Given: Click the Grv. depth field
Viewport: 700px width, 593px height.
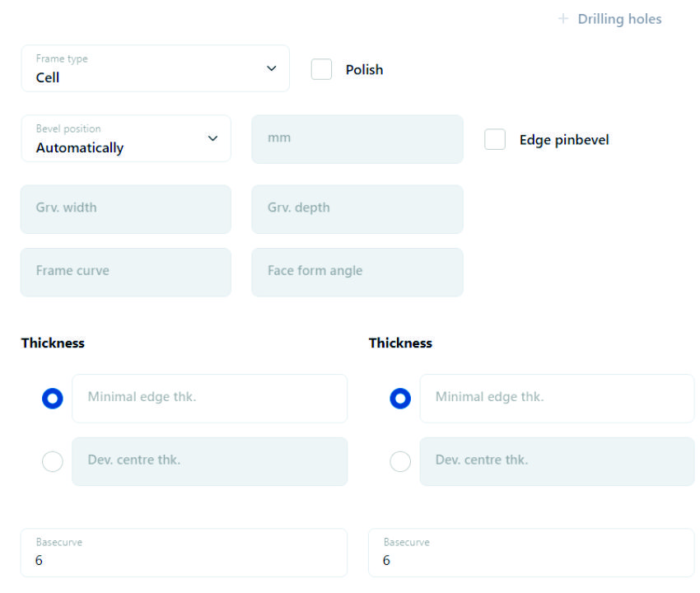Looking at the screenshot, I should [x=357, y=208].
